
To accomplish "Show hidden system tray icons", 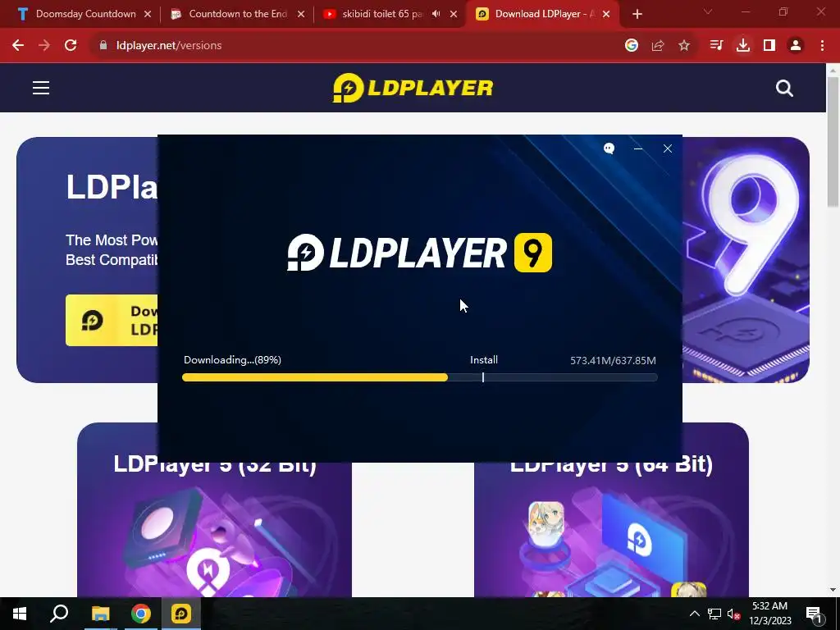I will point(694,614).
